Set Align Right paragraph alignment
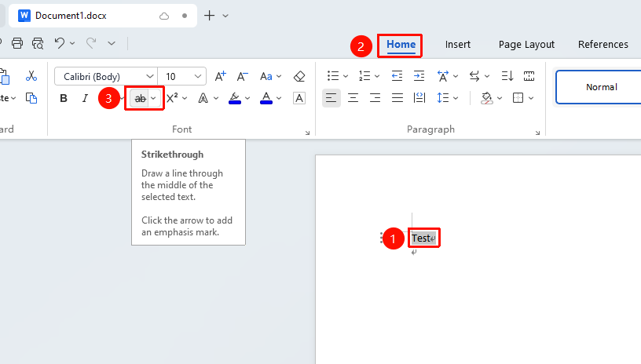This screenshot has height=364, width=641. click(x=375, y=98)
